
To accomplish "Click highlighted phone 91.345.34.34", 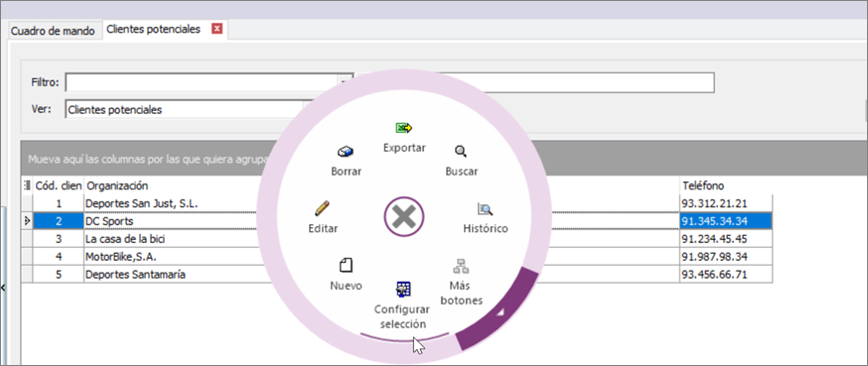I will (726, 221).
